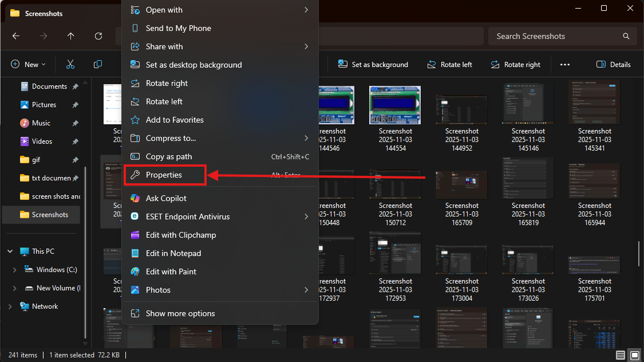Select Add to Favorites menu entry
Viewport: 644px width, 362px height.
click(x=220, y=120)
